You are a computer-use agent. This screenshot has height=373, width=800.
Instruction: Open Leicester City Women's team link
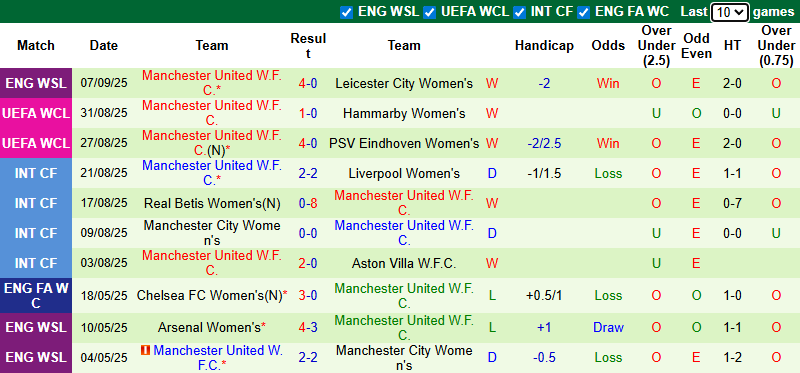point(404,84)
